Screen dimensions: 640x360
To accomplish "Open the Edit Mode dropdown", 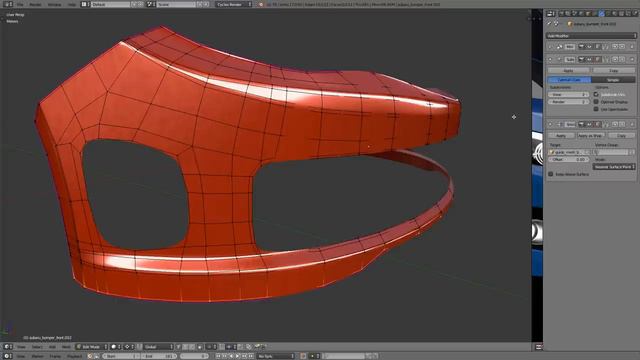I will [91, 347].
